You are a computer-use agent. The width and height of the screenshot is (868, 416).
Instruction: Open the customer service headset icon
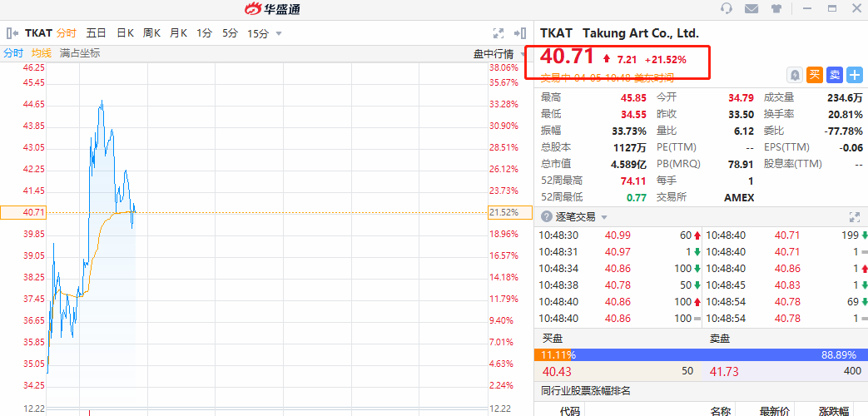(x=727, y=8)
